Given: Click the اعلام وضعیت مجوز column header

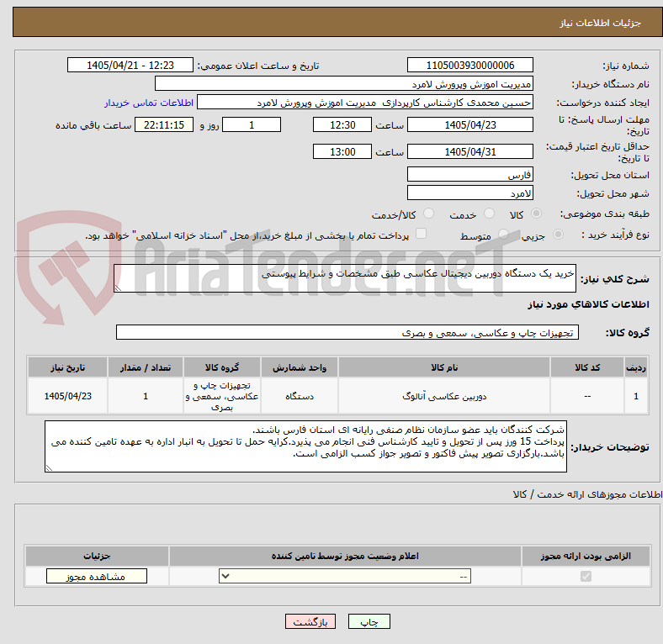Looking at the screenshot, I should coord(345,556).
